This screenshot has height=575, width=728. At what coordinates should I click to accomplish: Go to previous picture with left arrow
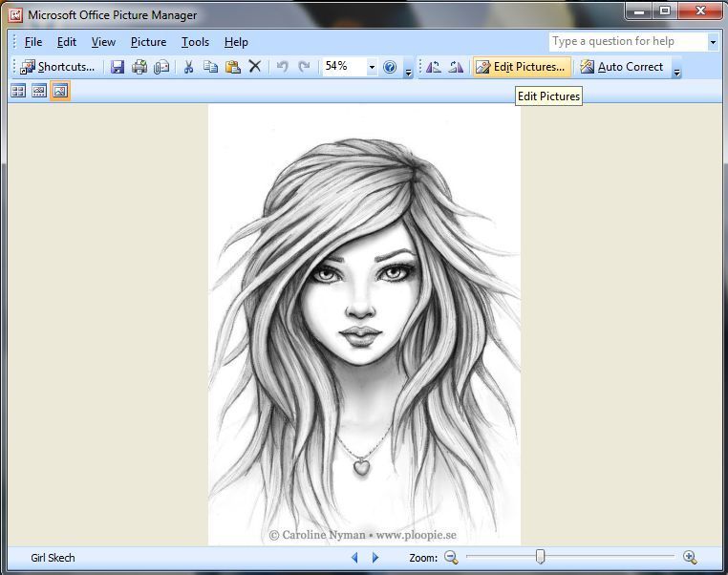(354, 558)
